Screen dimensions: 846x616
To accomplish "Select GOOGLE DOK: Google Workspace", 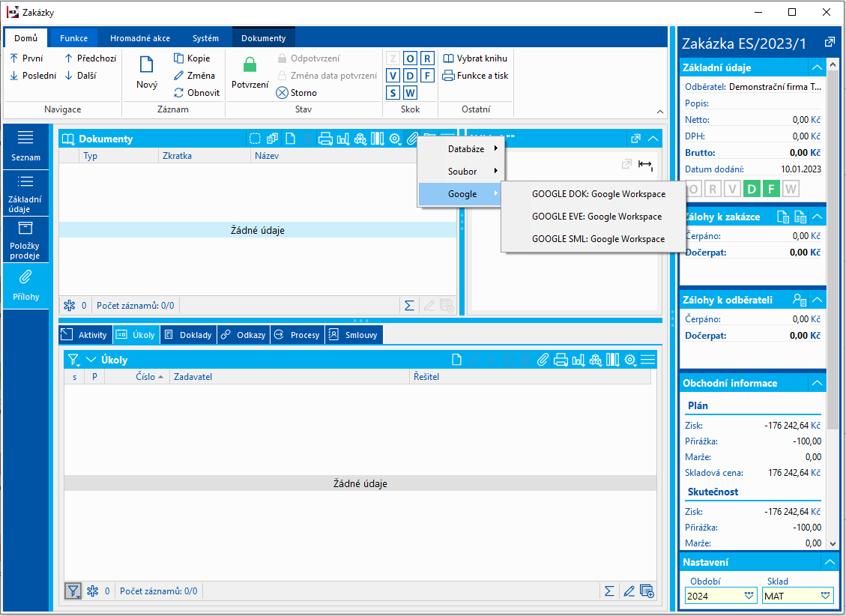I will (x=593, y=194).
